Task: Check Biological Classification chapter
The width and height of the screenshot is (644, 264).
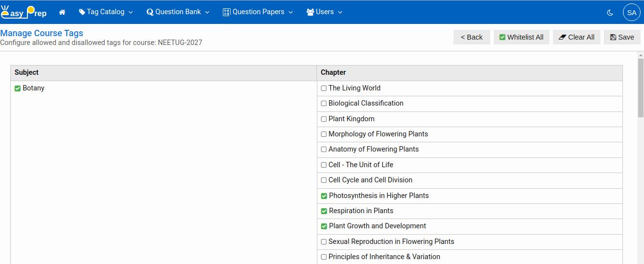Action: (324, 104)
